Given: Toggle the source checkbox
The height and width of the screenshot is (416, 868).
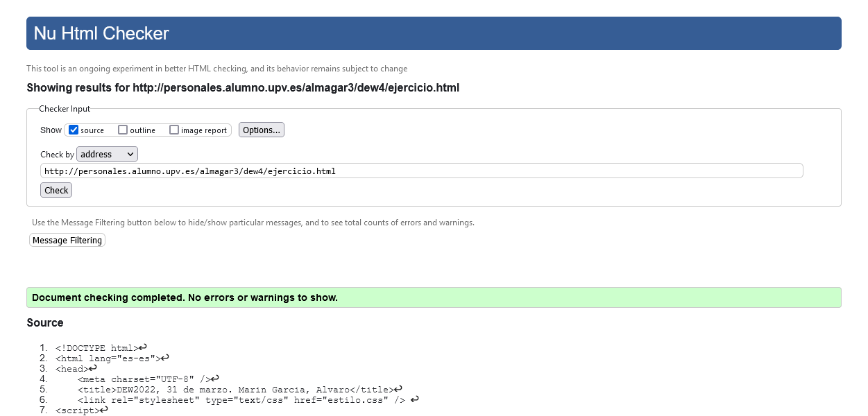Looking at the screenshot, I should [x=74, y=130].
